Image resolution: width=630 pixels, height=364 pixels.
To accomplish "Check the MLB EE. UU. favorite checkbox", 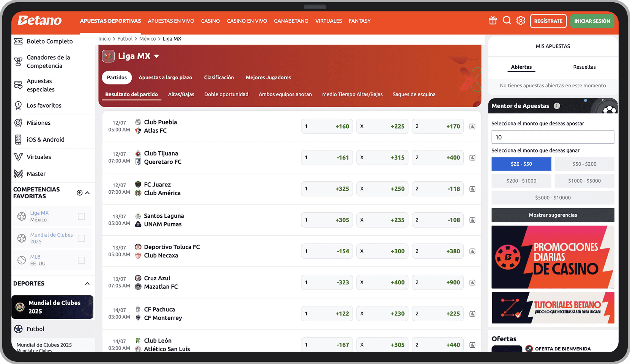I will pos(81,260).
